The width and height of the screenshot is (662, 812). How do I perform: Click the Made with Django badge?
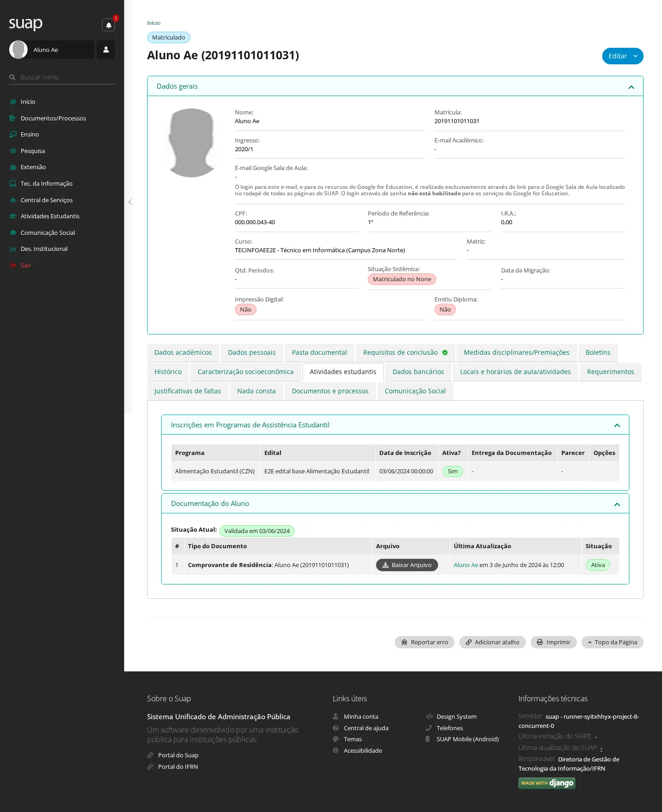(x=547, y=783)
